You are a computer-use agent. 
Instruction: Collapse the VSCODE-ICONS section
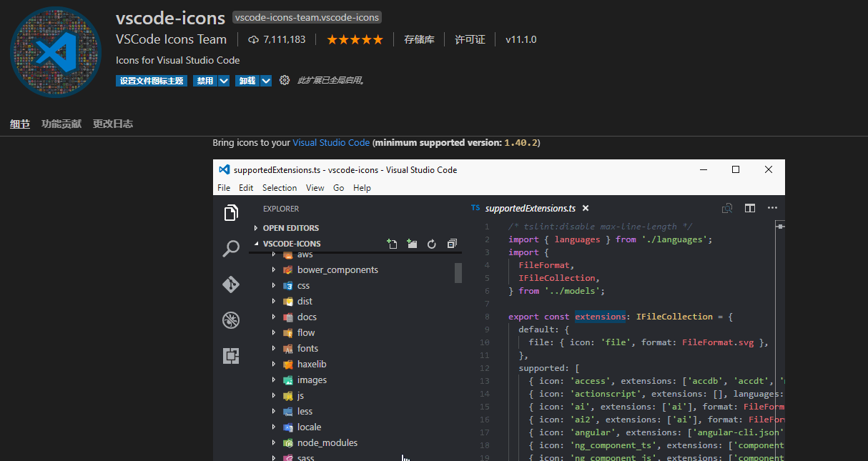point(256,244)
